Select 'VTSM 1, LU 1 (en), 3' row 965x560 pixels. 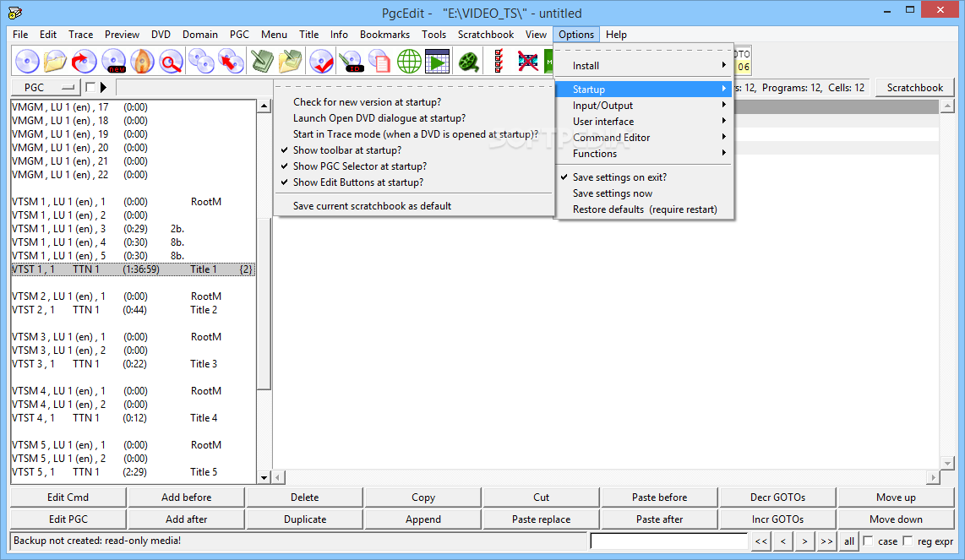[x=133, y=229]
